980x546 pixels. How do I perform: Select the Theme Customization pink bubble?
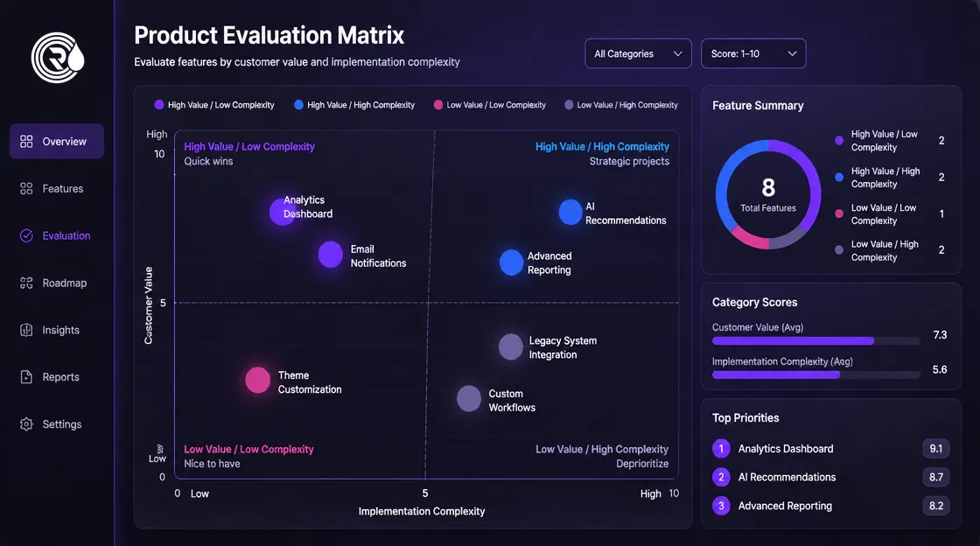(x=257, y=380)
